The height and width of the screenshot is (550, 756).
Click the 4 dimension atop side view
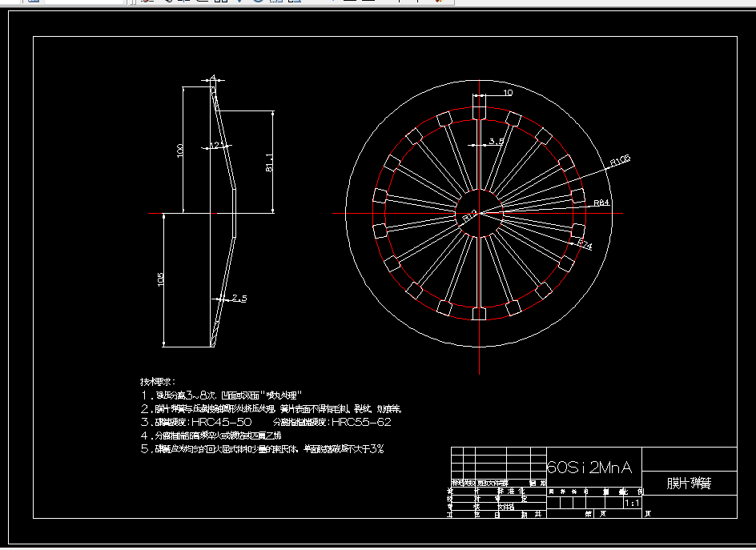click(212, 78)
